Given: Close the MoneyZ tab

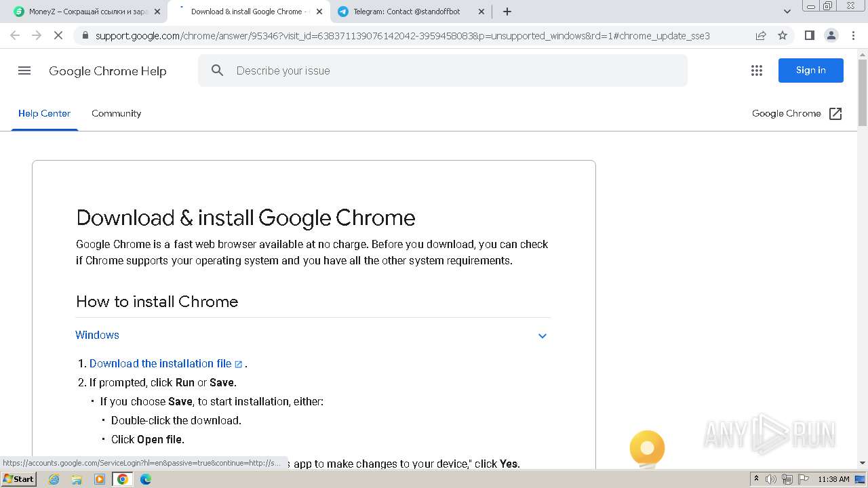Looking at the screenshot, I should (157, 12).
